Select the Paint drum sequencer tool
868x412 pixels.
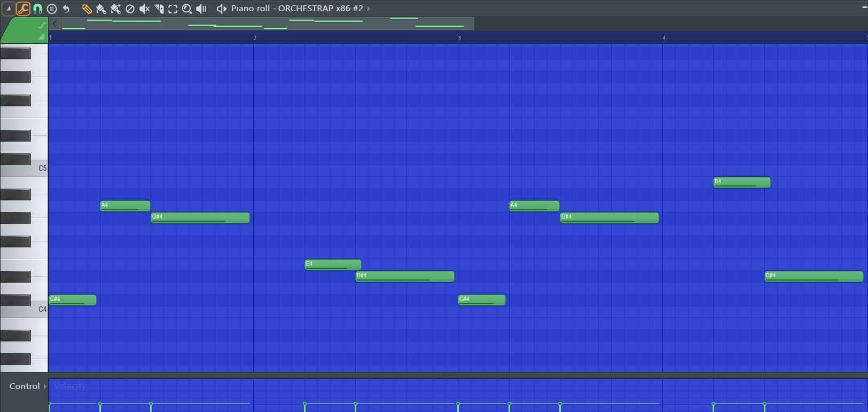click(x=115, y=9)
